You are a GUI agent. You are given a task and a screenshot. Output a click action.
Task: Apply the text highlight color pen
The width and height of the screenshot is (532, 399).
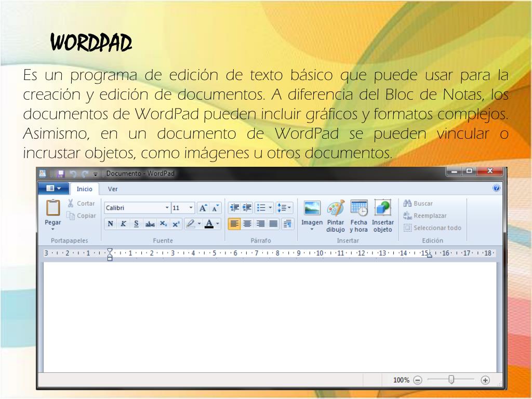coord(190,223)
